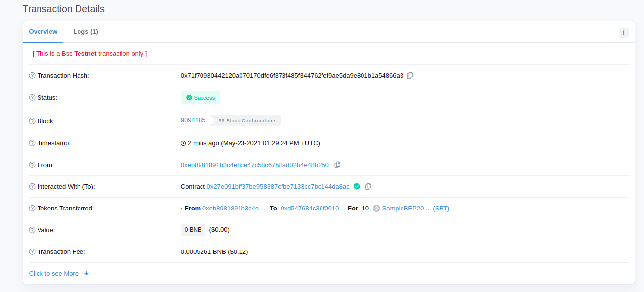Click the help icon next to Status
This screenshot has width=644, height=292.
pyautogui.click(x=32, y=97)
